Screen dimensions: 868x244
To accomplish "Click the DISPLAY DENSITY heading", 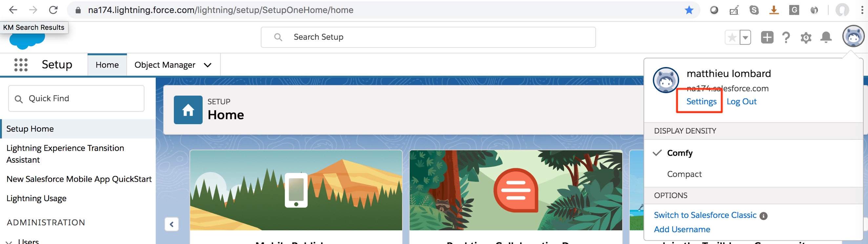I will point(685,131).
